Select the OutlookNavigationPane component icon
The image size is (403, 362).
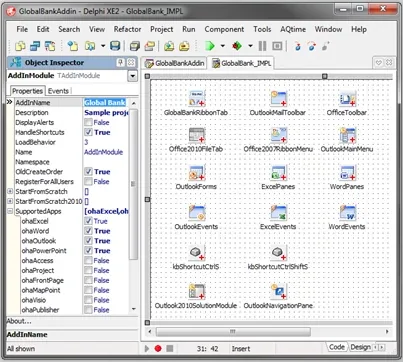point(278,292)
